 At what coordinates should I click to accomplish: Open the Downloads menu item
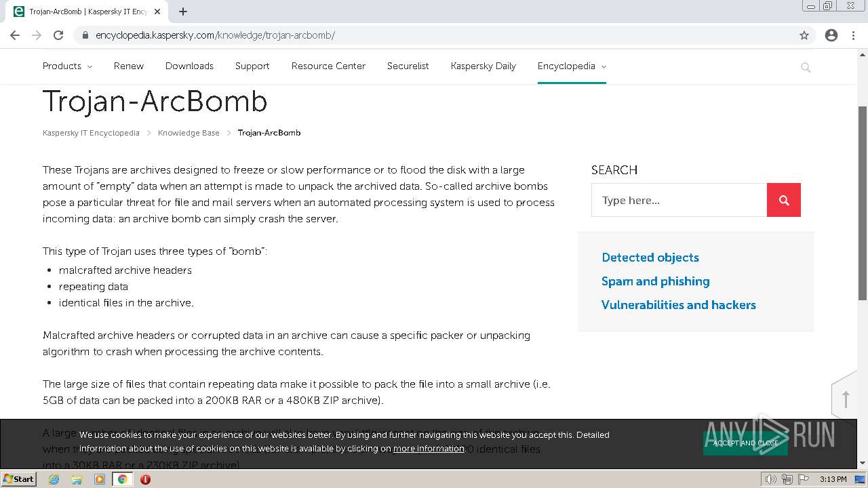click(189, 66)
